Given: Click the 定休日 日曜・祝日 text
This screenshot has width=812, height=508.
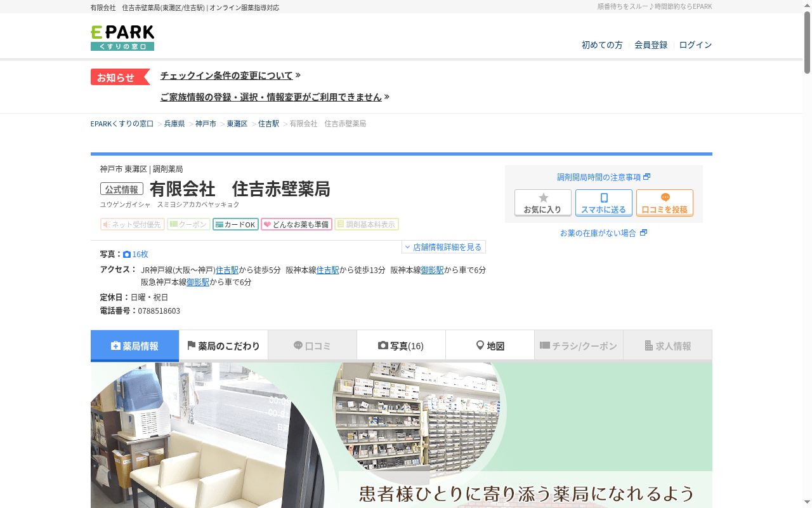Looking at the screenshot, I should 134,297.
